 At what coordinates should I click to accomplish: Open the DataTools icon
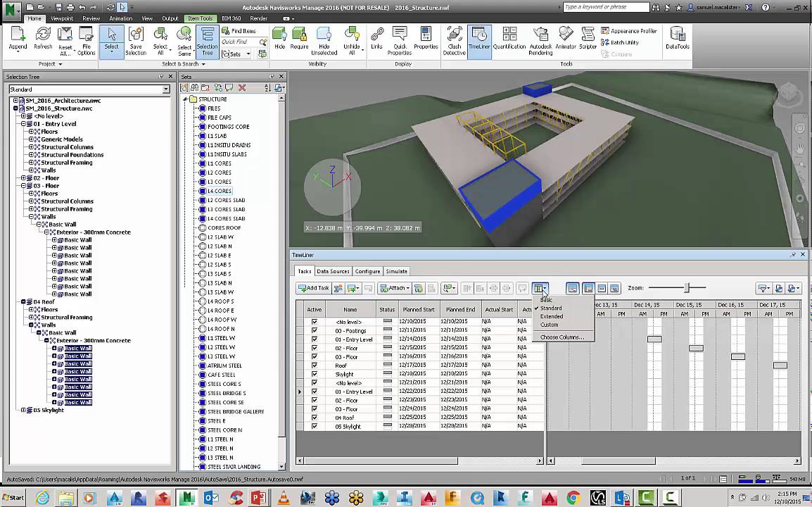(x=678, y=39)
